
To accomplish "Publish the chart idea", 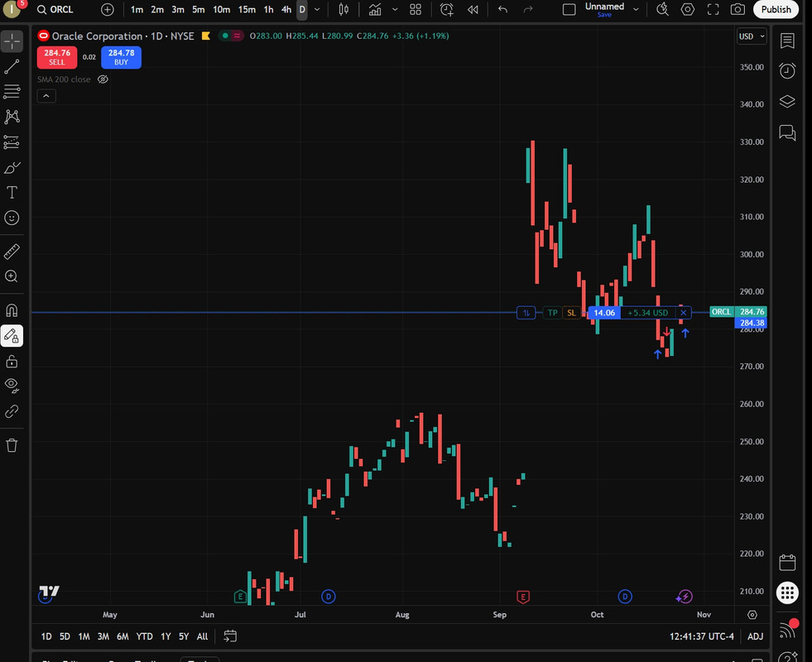I will tap(776, 9).
